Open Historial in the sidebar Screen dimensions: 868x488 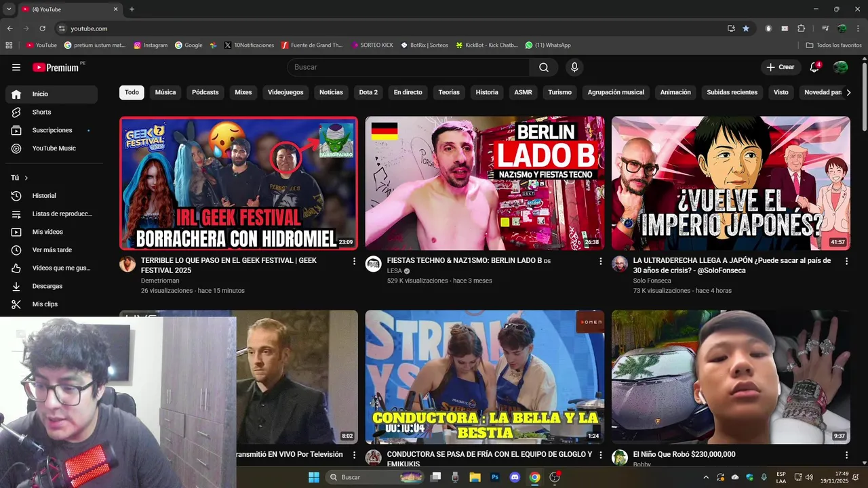click(x=52, y=196)
